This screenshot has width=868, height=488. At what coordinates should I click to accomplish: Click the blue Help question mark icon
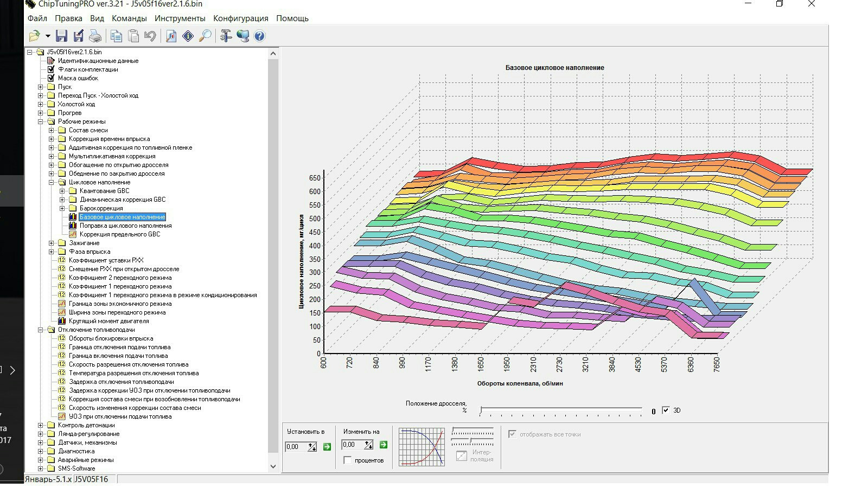coord(260,36)
